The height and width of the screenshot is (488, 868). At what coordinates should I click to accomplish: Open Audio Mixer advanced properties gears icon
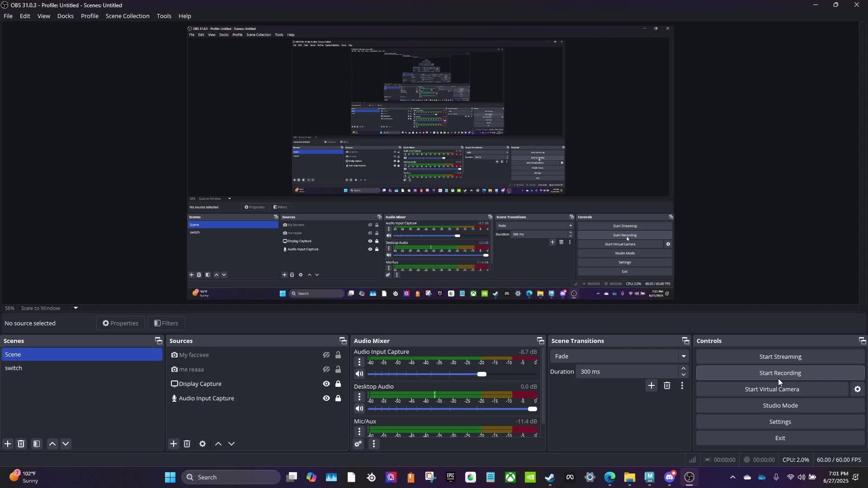[x=358, y=444]
